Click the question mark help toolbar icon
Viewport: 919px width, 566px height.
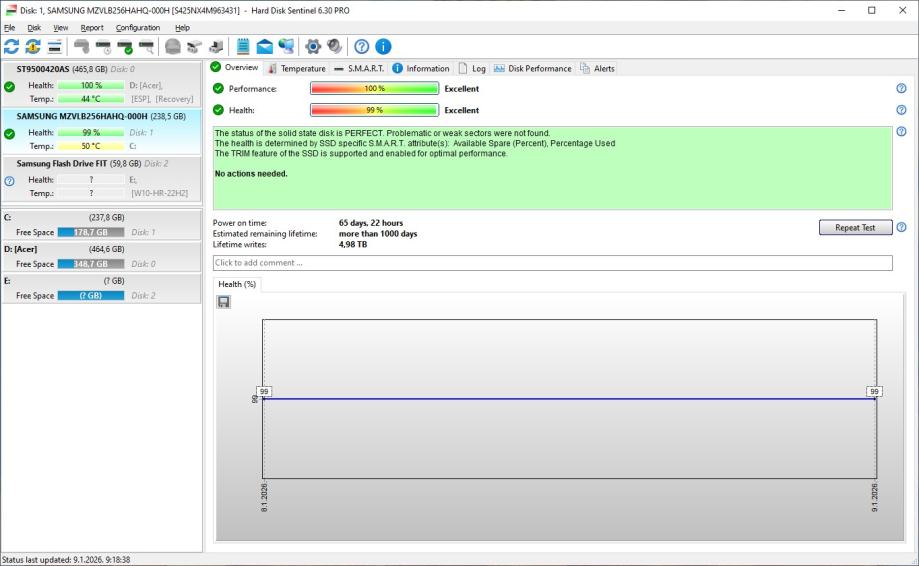tap(361, 46)
